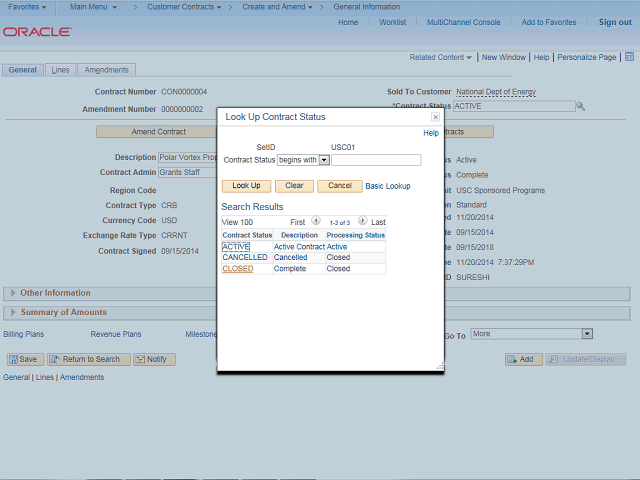
Task: Click the Oracle logo
Action: (38, 32)
